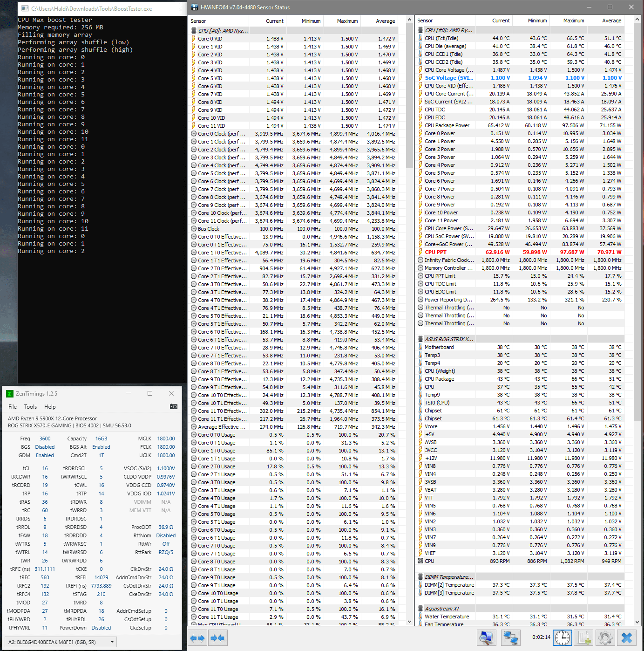The width and height of the screenshot is (644, 651).
Task: Open the HWiNFO magnifier-on-monitor icon
Action: (x=487, y=637)
